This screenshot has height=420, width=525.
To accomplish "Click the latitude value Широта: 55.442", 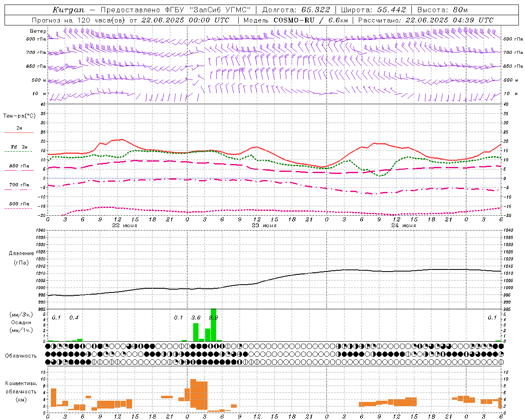I will pyautogui.click(x=373, y=10).
